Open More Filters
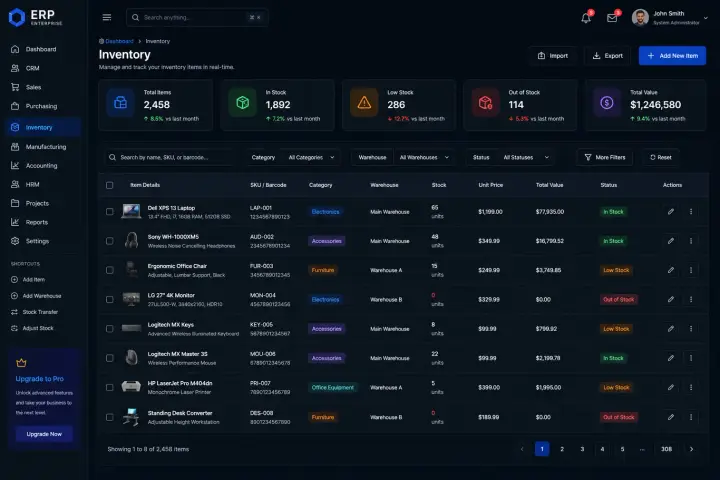The width and height of the screenshot is (720, 480). [605, 158]
